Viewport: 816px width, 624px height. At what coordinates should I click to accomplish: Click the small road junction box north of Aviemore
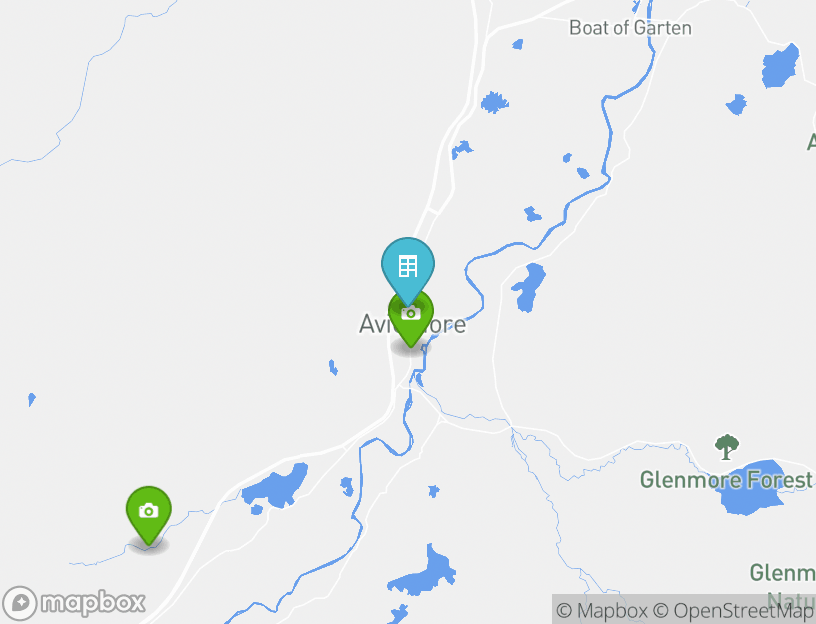pos(433,211)
